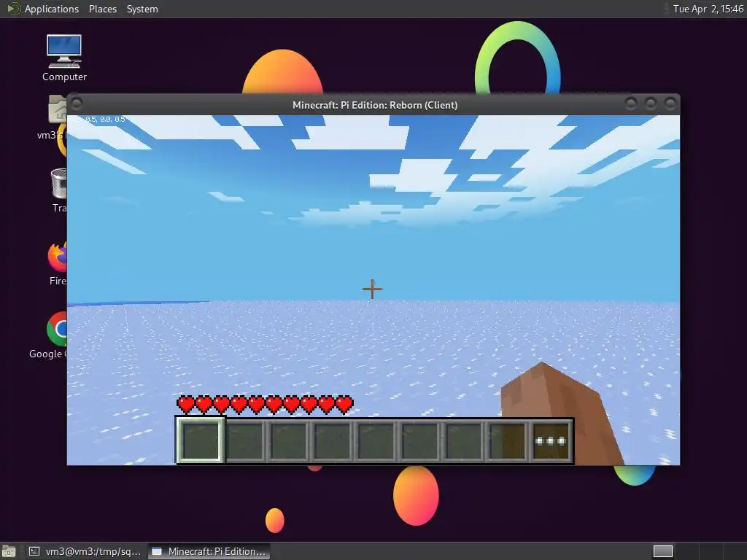Switch to the vm3@vm3 terminal task
Image resolution: width=747 pixels, height=560 pixels.
tap(85, 551)
